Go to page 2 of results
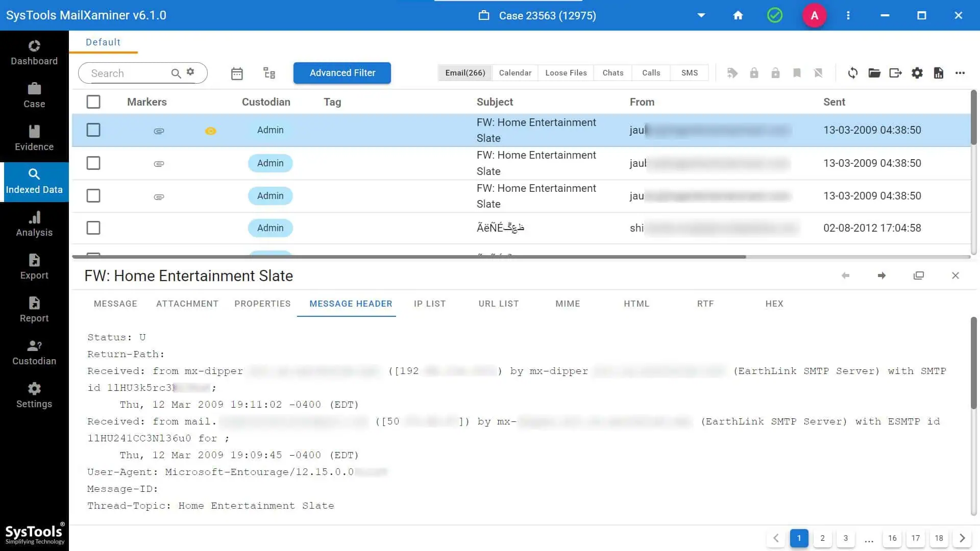 pyautogui.click(x=822, y=538)
